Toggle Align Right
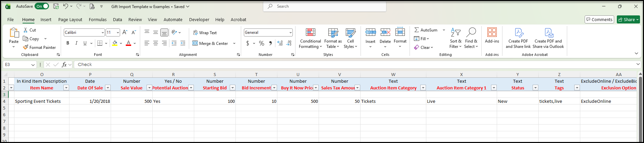The width and height of the screenshot is (644, 143). pos(164,43)
